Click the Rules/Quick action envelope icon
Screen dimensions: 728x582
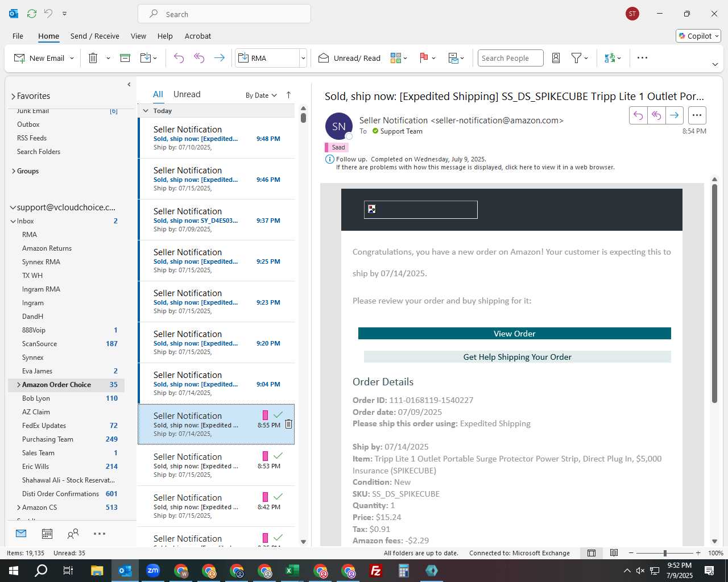[453, 58]
